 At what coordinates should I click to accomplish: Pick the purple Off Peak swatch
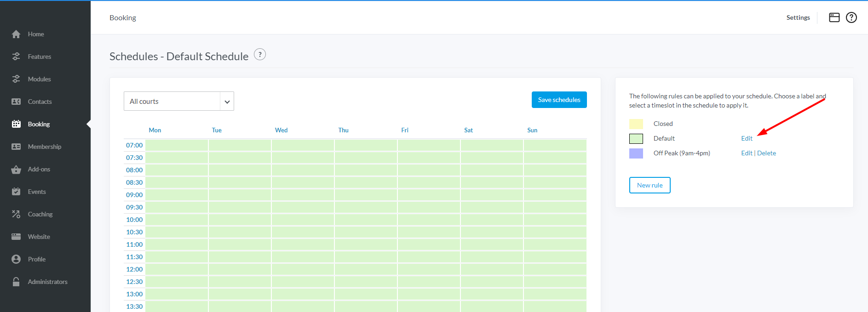[x=636, y=153]
